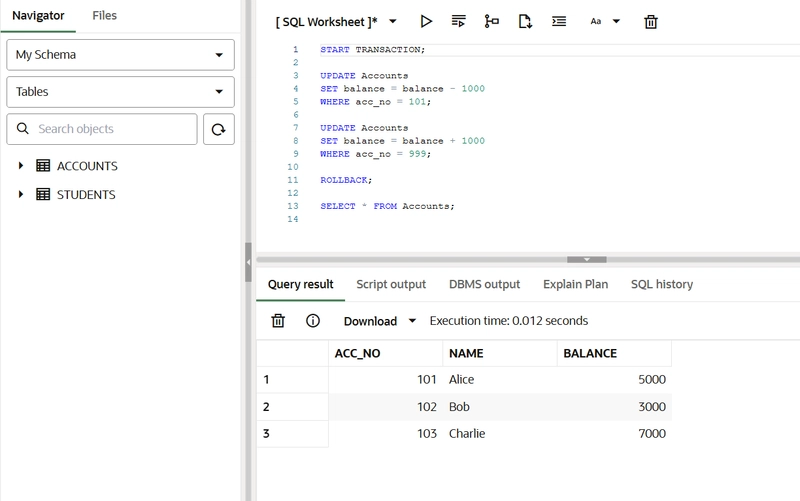The image size is (800, 501).
Task: Refresh the Navigator object list
Action: pyautogui.click(x=218, y=129)
